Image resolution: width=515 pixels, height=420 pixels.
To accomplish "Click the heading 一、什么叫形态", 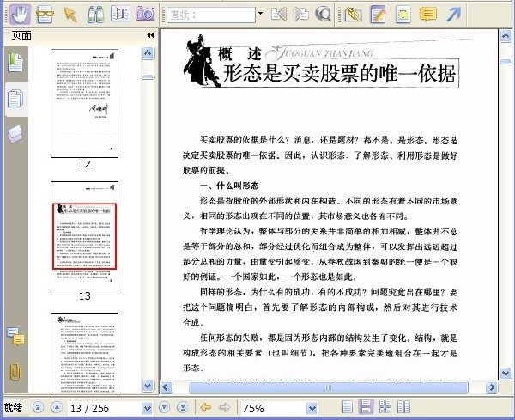I will (229, 186).
